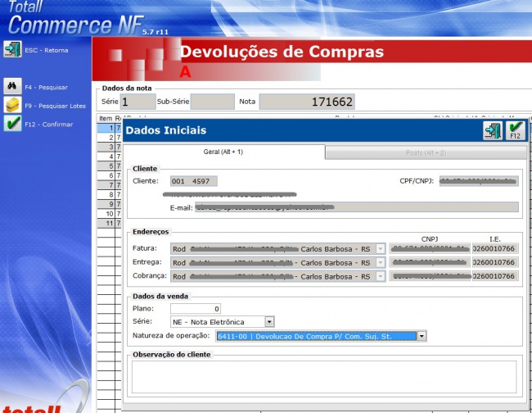Click the Observação do cliente text area
Screen dimensions: 532x413
324,376
